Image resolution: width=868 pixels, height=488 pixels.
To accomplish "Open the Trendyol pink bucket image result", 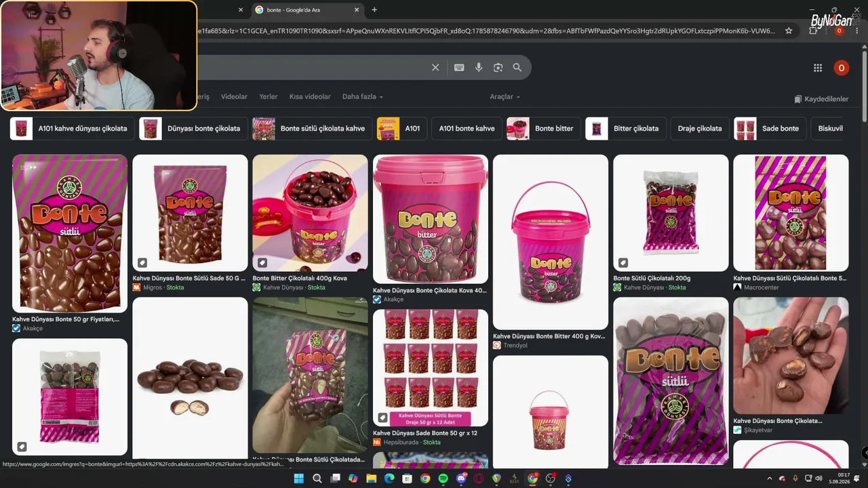I will pos(551,242).
